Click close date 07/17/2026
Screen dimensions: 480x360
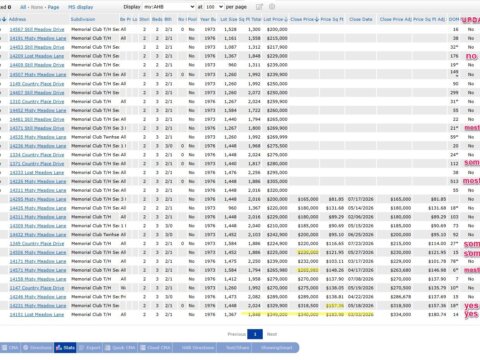tap(361, 199)
